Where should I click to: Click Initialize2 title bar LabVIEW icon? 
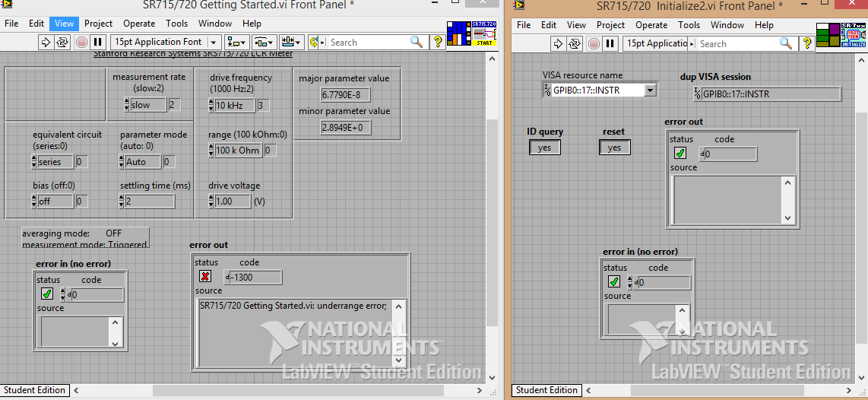click(x=518, y=5)
